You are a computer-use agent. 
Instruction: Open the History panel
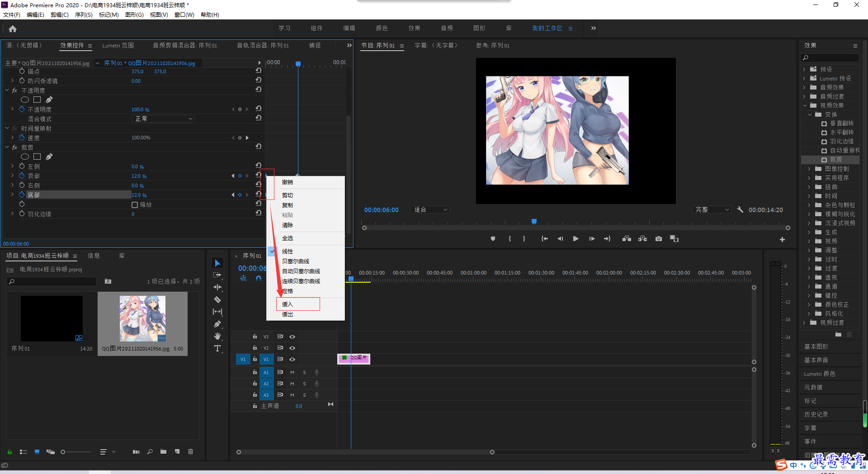pos(816,414)
